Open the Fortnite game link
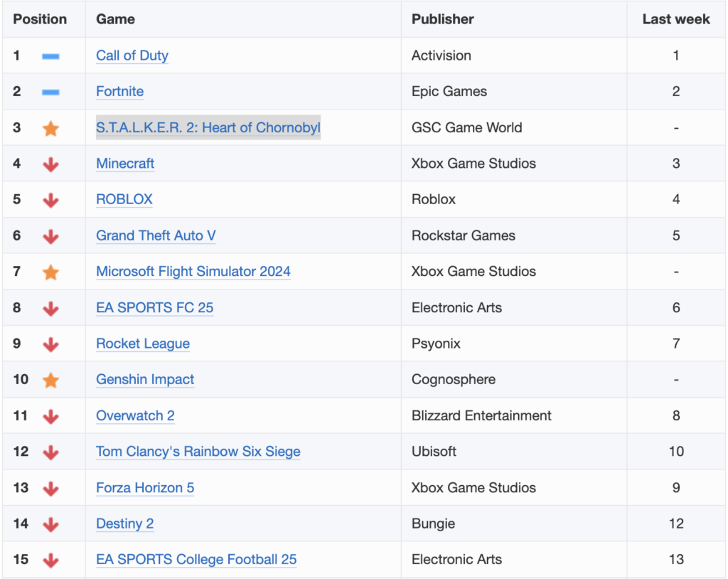The image size is (728, 579). pos(119,91)
